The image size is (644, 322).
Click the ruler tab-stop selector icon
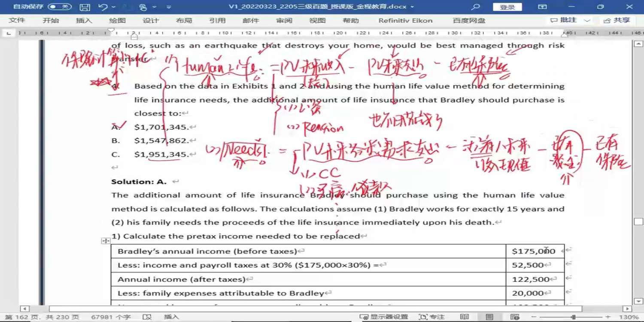pyautogui.click(x=9, y=33)
